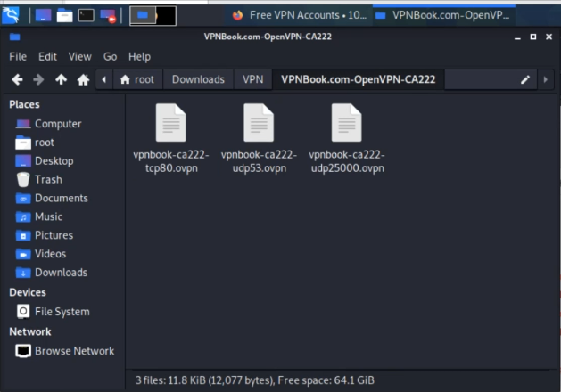Open the Edit menu

coord(47,56)
